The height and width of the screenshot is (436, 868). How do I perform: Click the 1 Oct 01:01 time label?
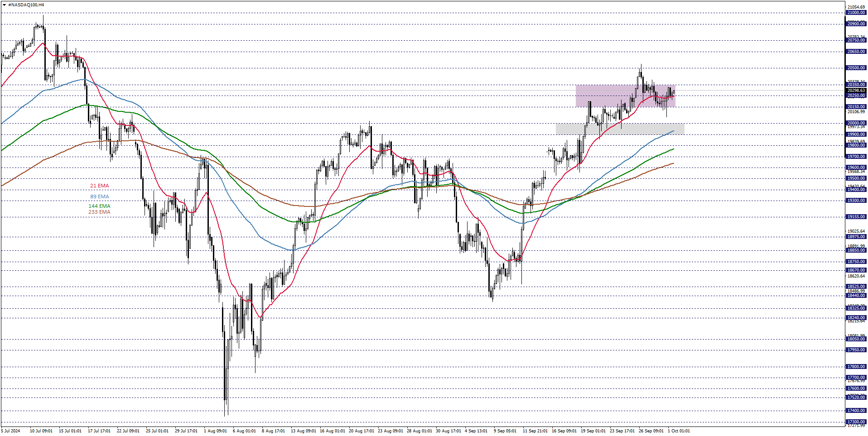click(x=679, y=431)
